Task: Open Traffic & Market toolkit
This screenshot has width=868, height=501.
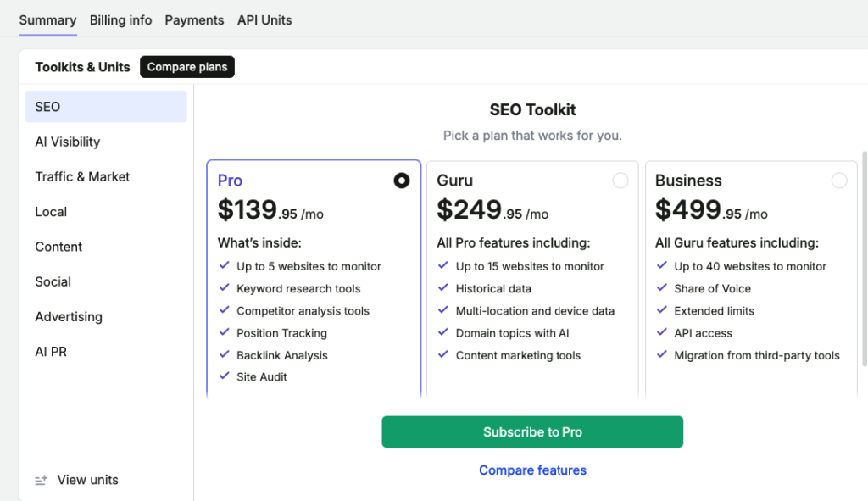Action: click(x=106, y=176)
